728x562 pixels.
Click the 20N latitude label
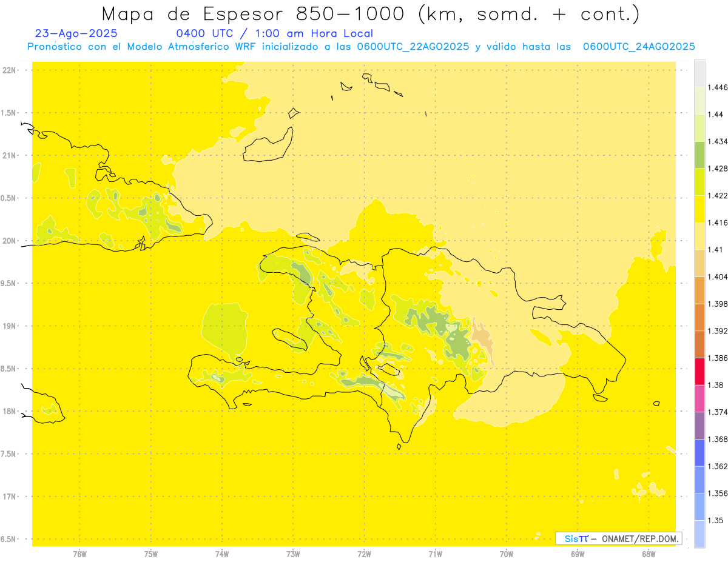(9, 241)
